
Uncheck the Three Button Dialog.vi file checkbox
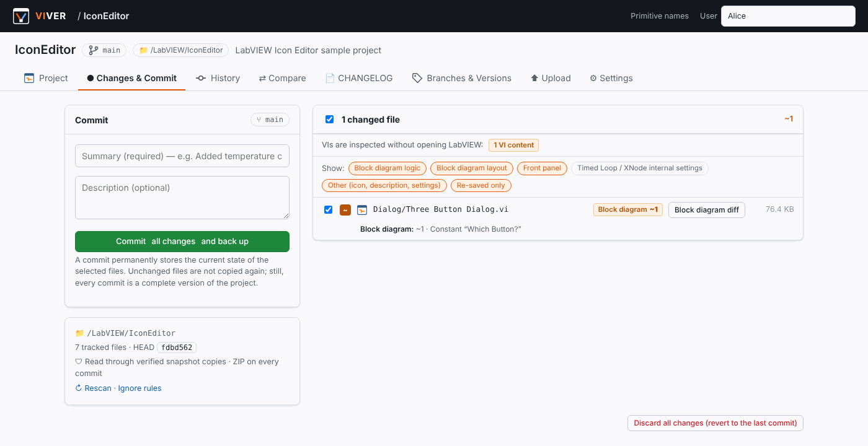click(329, 209)
